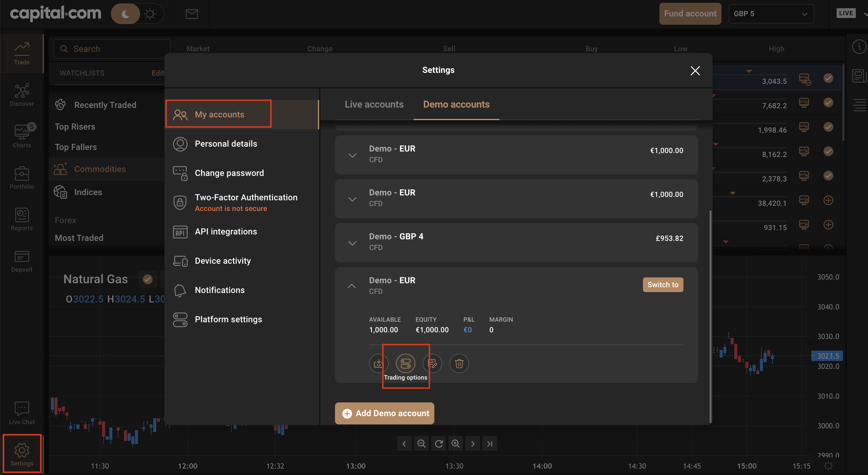The image size is (868, 475).
Task: Toggle watchlist check for 8,162.2 row
Action: pyautogui.click(x=828, y=151)
